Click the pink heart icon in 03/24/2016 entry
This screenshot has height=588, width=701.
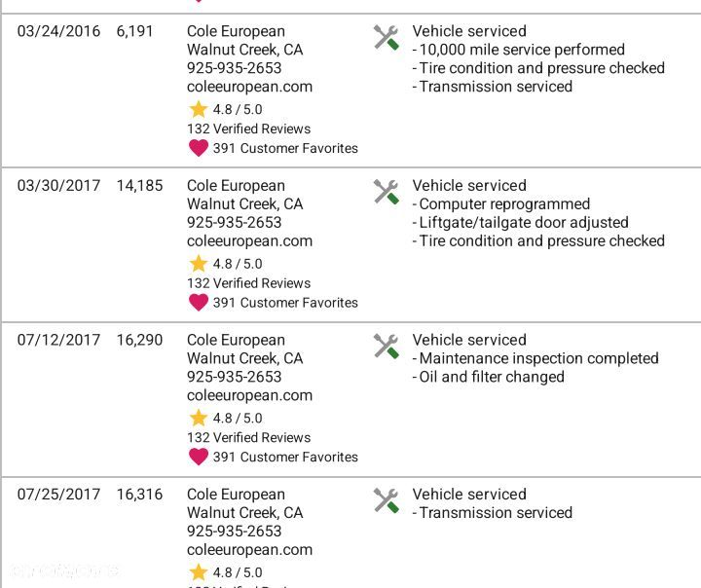(199, 148)
